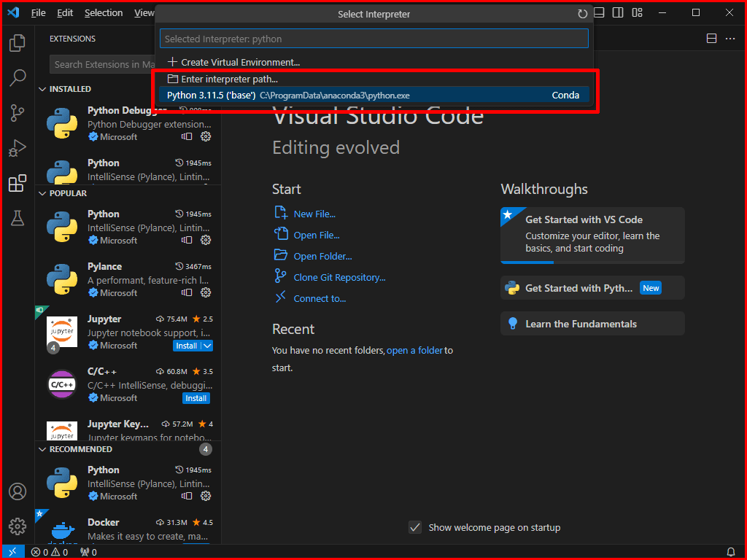747x560 pixels.
Task: Toggle panel layout icon in title bar
Action: [599, 13]
